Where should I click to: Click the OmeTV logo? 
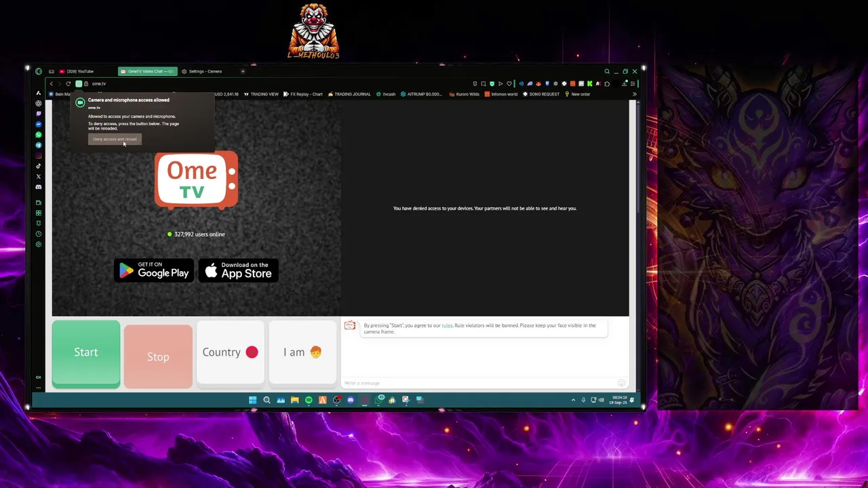(x=196, y=180)
